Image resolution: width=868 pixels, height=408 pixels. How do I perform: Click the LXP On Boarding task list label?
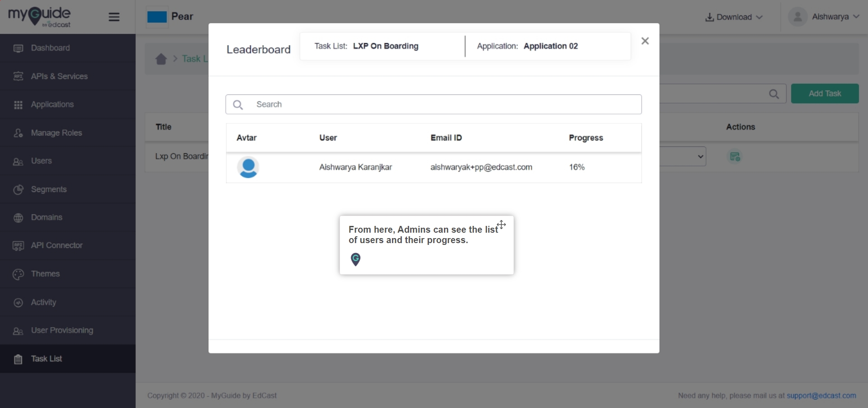point(386,46)
